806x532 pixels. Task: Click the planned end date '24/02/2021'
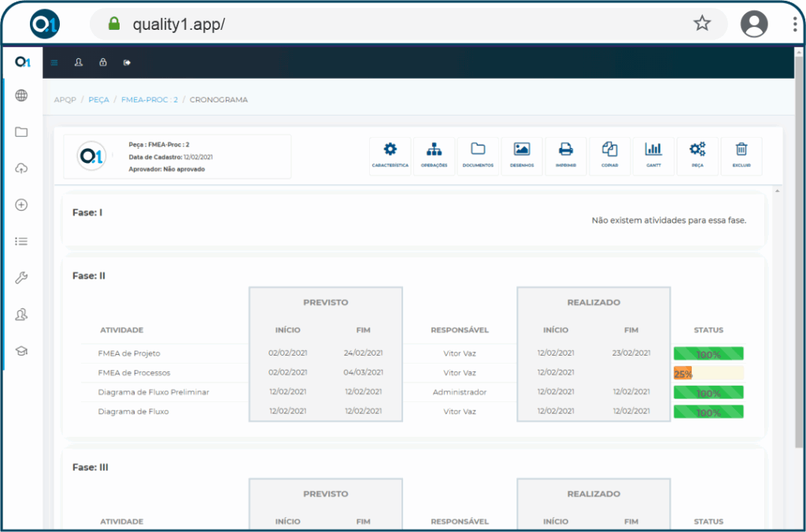coord(363,353)
